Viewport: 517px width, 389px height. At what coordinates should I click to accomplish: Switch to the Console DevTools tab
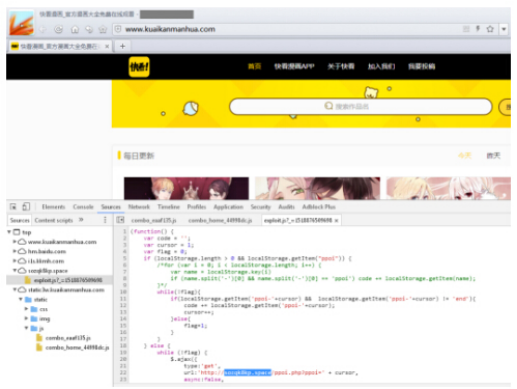coord(83,207)
